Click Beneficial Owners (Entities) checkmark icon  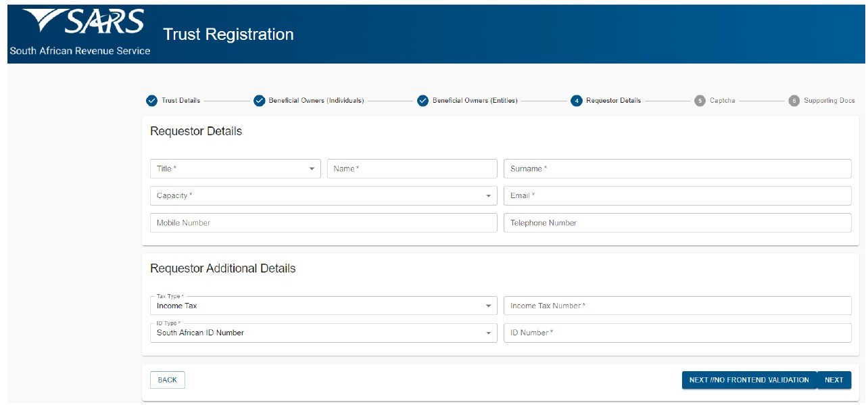tap(423, 101)
